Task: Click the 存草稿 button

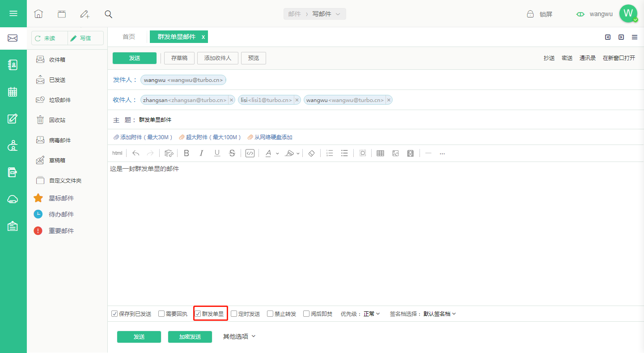Action: point(179,58)
